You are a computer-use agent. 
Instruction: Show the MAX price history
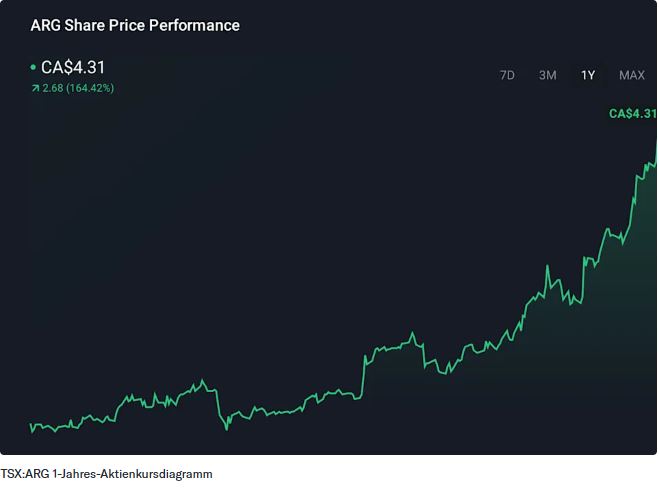coord(632,75)
